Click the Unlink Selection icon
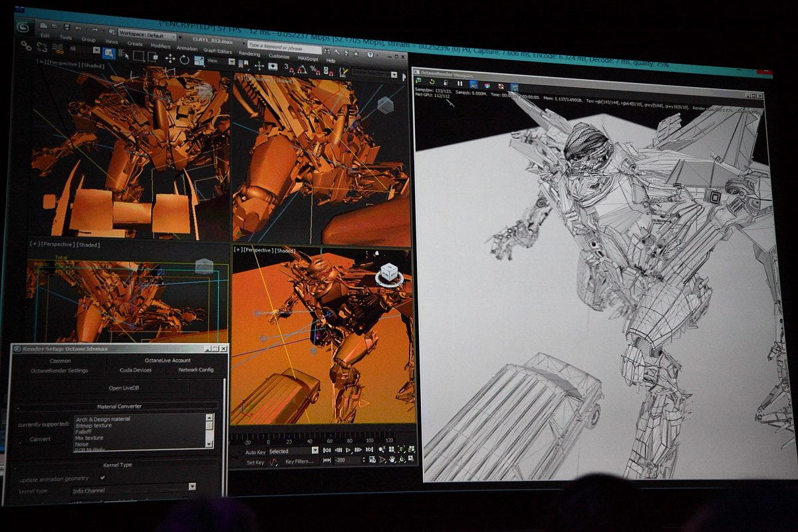Screen dimensions: 798x532 click(x=42, y=47)
